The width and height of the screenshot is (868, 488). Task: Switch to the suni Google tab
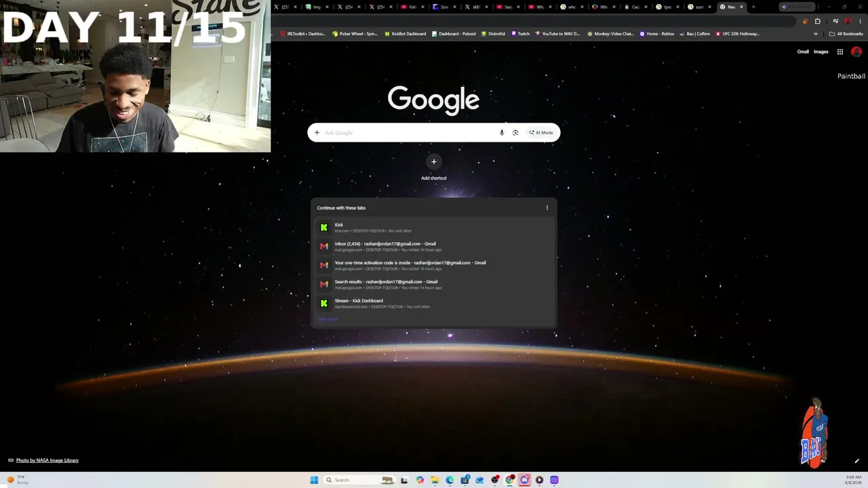[x=699, y=7]
